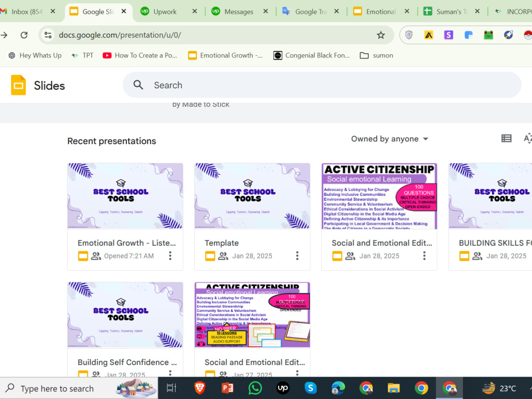This screenshot has width=532, height=399.
Task: Open Upwork app from the taskbar
Action: click(x=282, y=388)
